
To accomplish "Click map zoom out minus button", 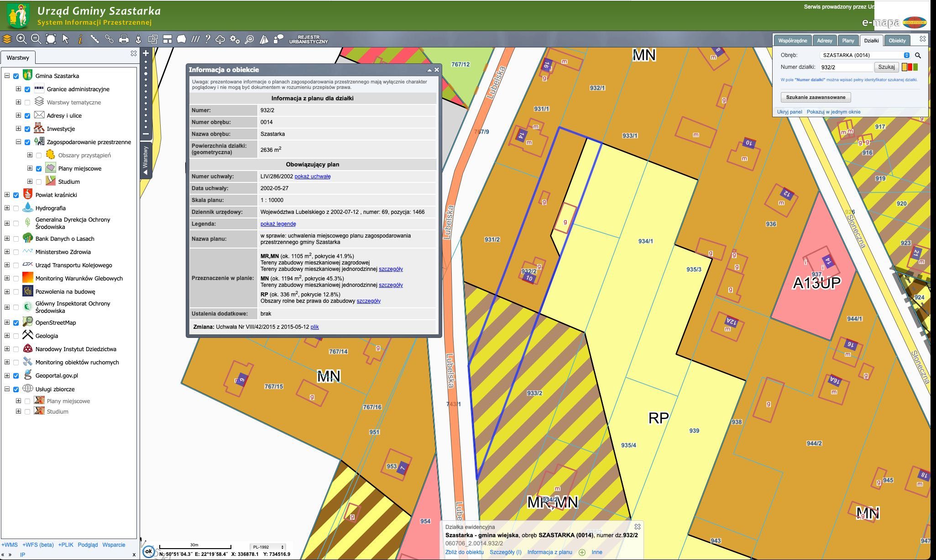I will pos(146,134).
